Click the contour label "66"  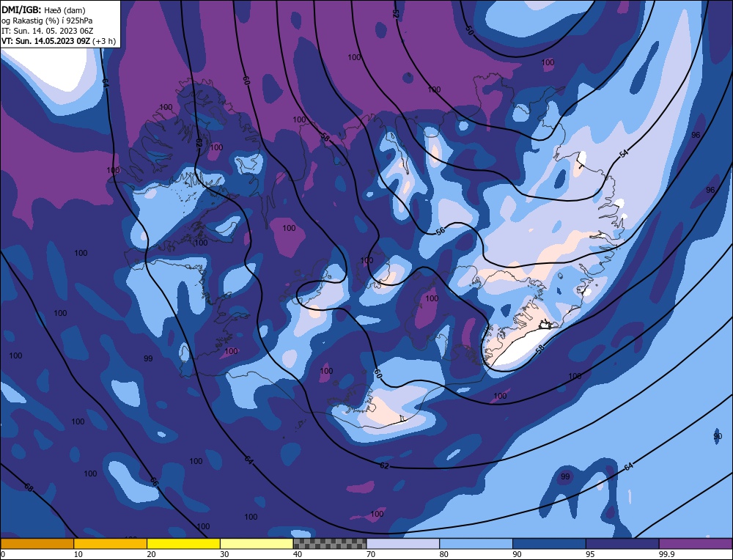154,482
